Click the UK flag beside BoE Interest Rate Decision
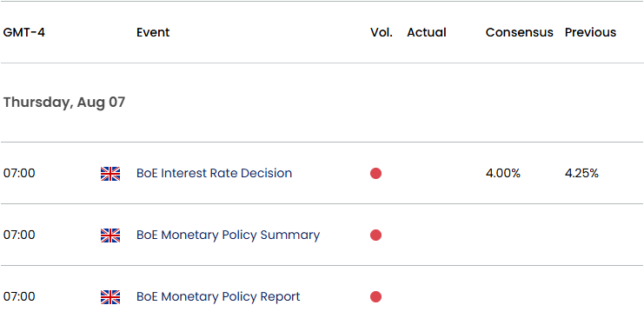Screen dimensions: 644x325 coord(110,174)
